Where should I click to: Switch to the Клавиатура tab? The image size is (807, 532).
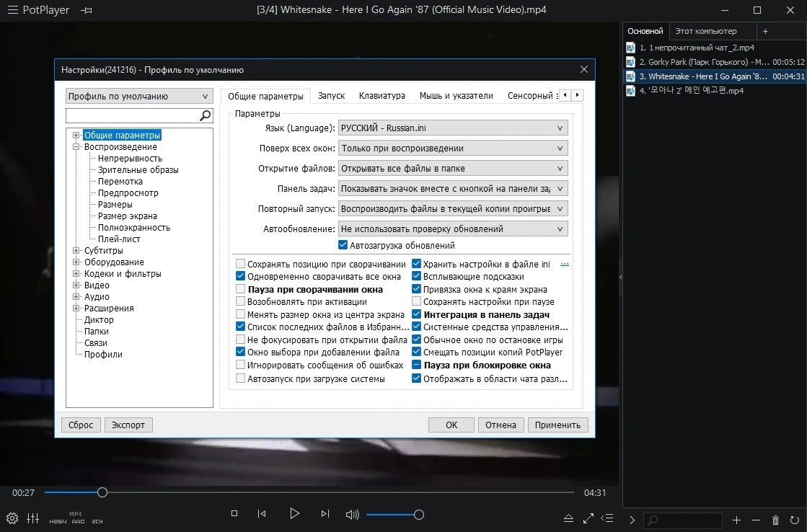[382, 96]
